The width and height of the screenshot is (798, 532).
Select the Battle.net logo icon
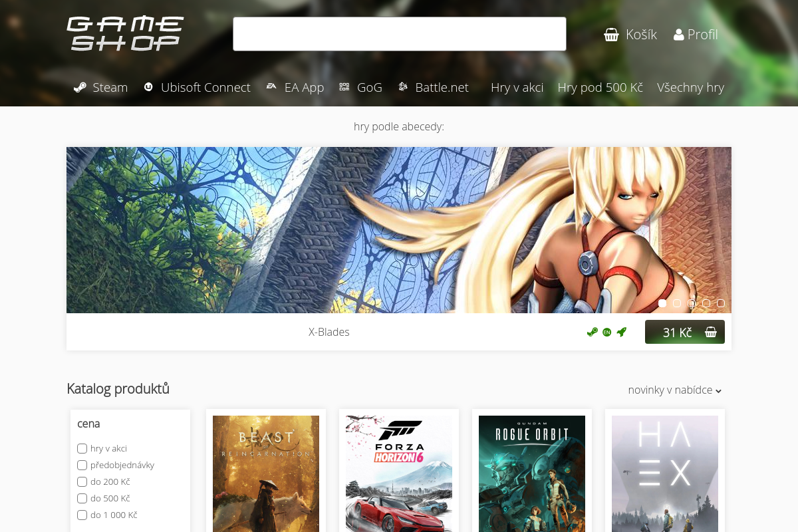point(403,87)
